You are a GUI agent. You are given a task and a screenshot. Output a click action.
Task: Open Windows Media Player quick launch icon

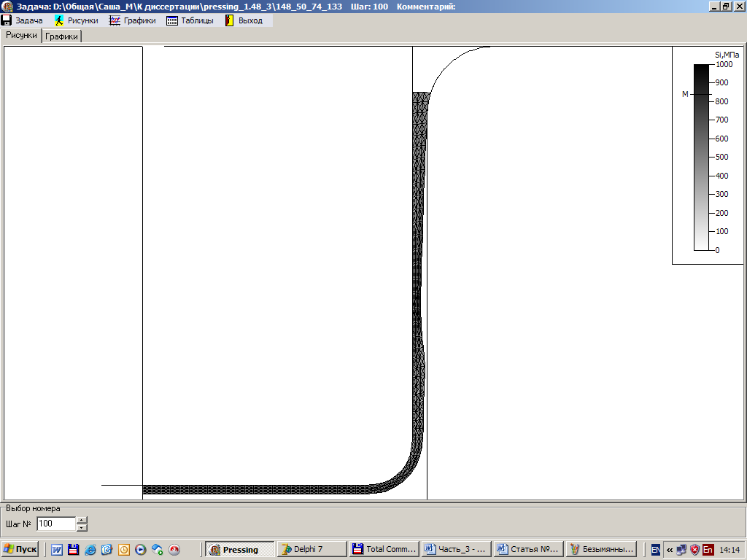click(141, 550)
